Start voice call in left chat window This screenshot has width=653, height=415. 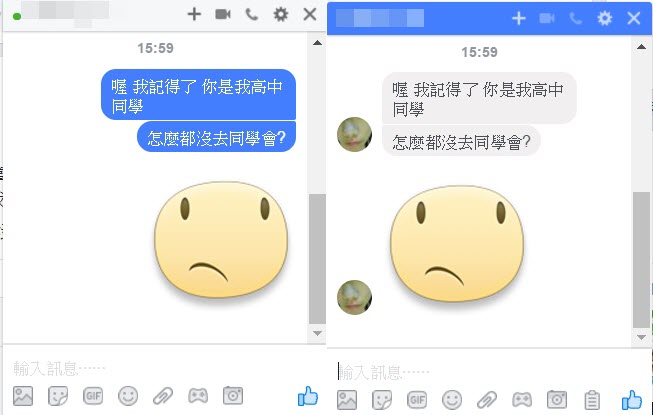[252, 15]
